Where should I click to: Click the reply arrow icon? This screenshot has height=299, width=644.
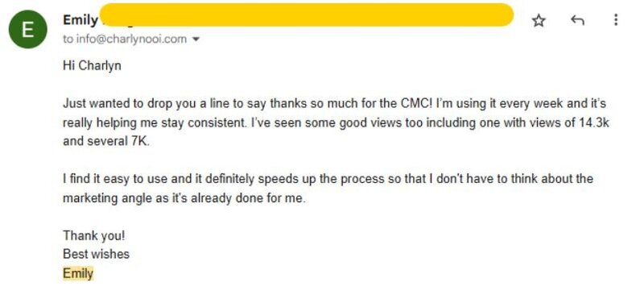pyautogui.click(x=577, y=19)
